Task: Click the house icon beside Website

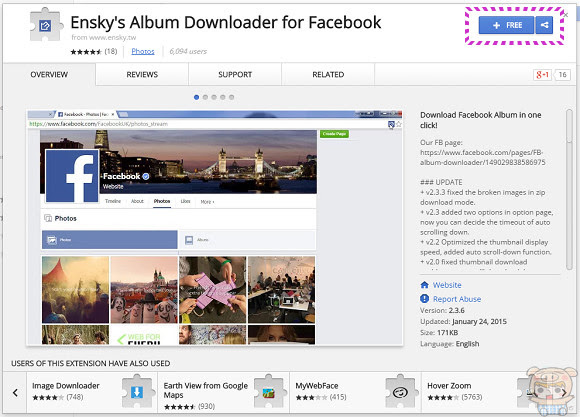Action: click(424, 285)
